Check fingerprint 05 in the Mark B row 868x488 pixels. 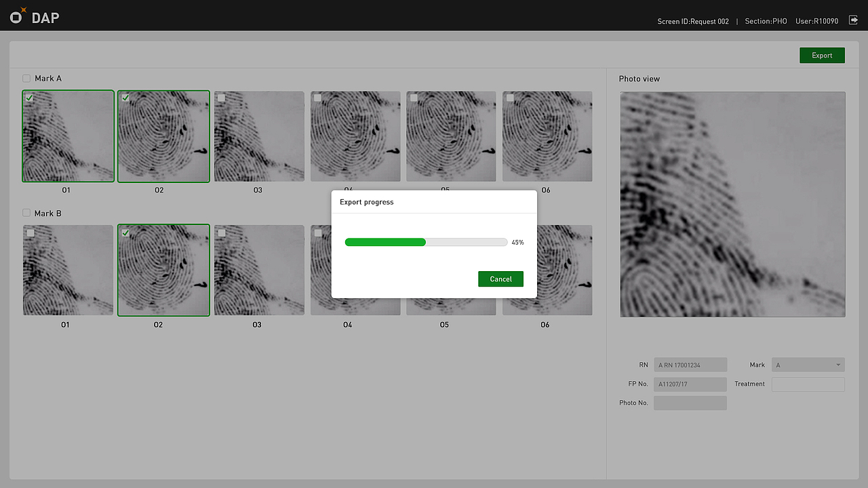pyautogui.click(x=413, y=232)
